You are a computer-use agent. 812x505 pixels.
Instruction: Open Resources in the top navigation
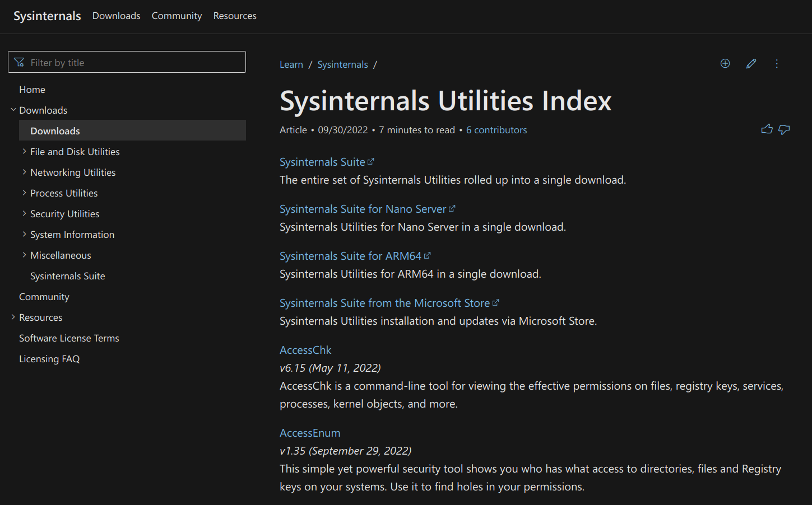[235, 16]
